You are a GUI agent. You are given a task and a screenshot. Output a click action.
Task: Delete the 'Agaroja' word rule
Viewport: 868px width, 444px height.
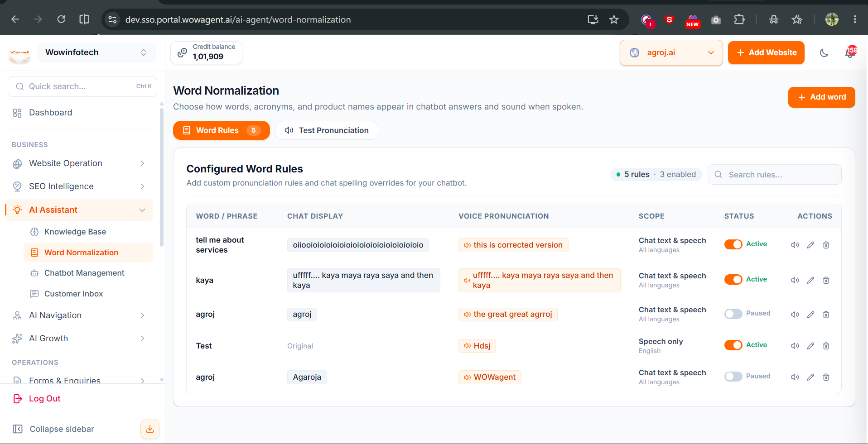[826, 377]
